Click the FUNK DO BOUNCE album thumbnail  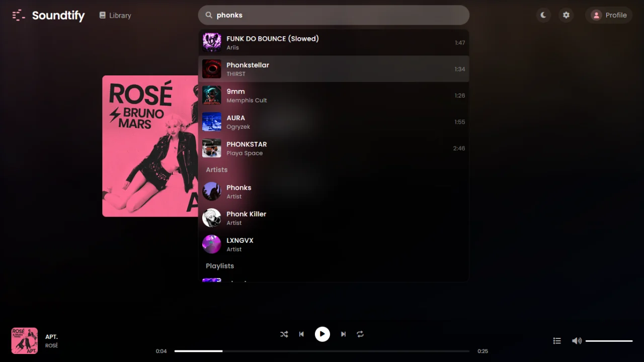(212, 43)
